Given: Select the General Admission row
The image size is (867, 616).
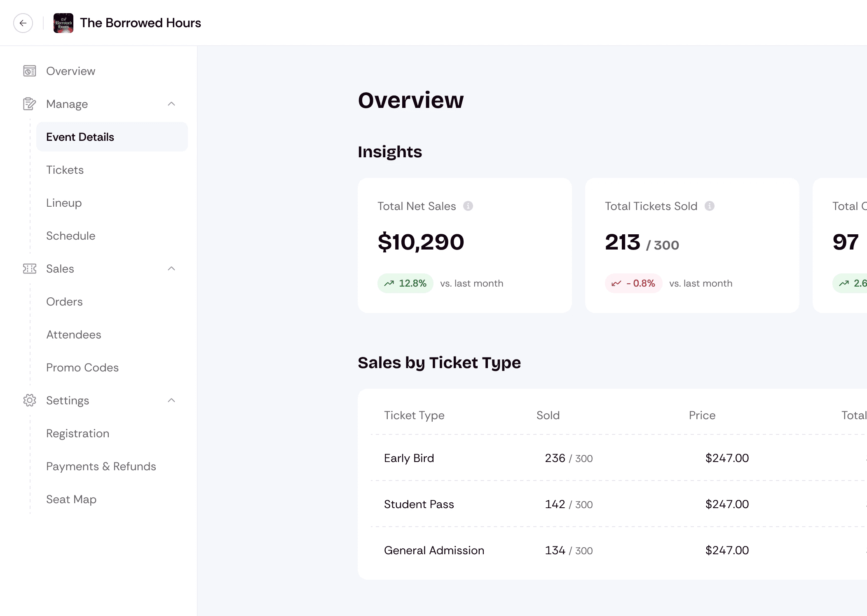Looking at the screenshot, I should point(618,550).
